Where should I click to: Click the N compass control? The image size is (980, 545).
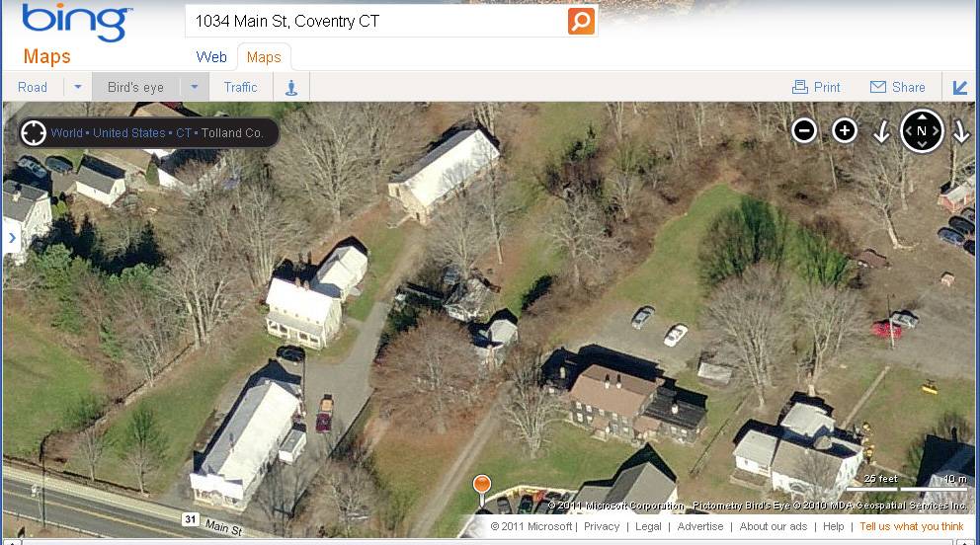[922, 131]
